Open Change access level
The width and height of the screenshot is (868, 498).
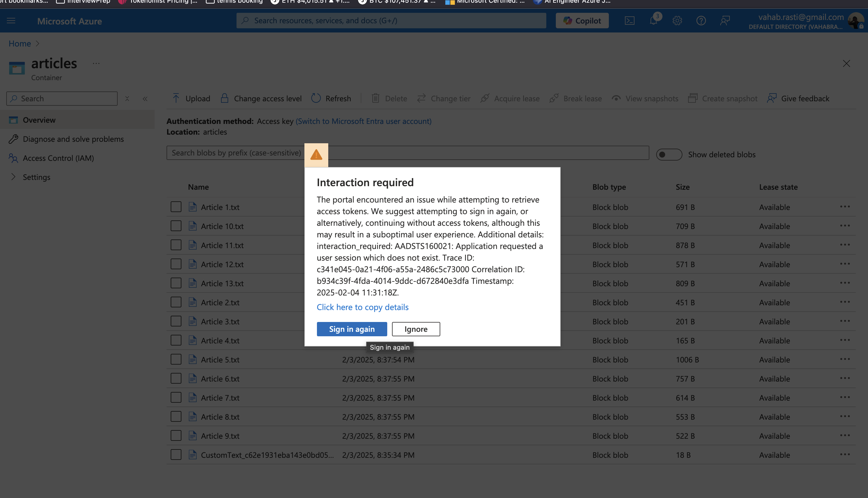click(x=261, y=99)
